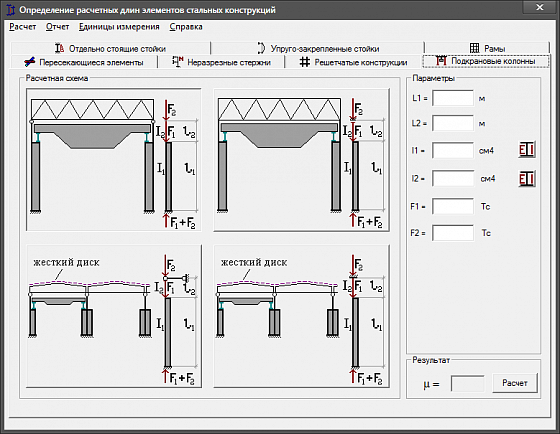Select the top-left crane column scheme

coord(114,160)
